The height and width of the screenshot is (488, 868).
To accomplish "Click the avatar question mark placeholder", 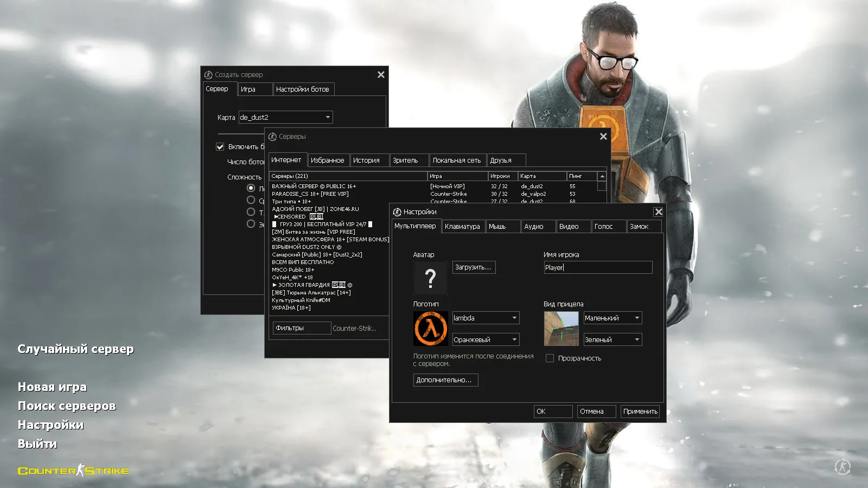I will pos(430,278).
